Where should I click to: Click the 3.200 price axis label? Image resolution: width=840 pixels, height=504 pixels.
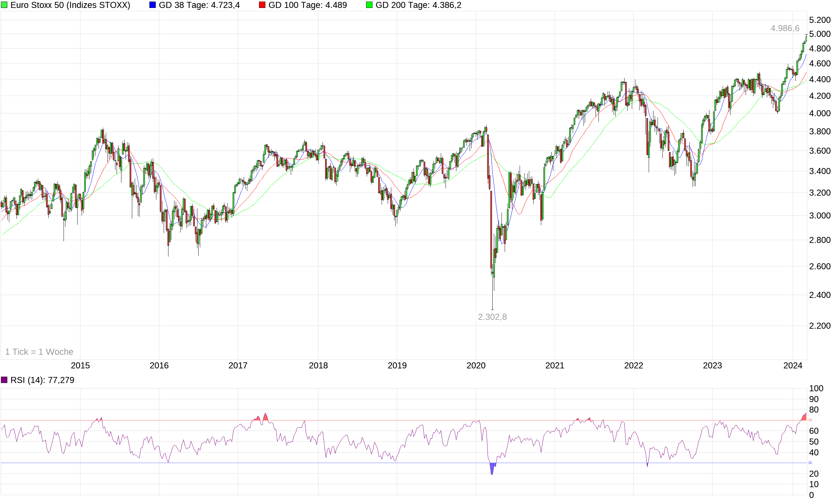pyautogui.click(x=820, y=192)
